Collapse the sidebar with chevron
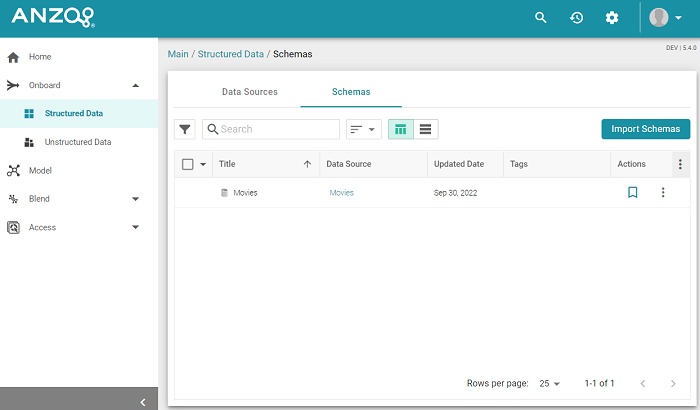 tap(143, 402)
